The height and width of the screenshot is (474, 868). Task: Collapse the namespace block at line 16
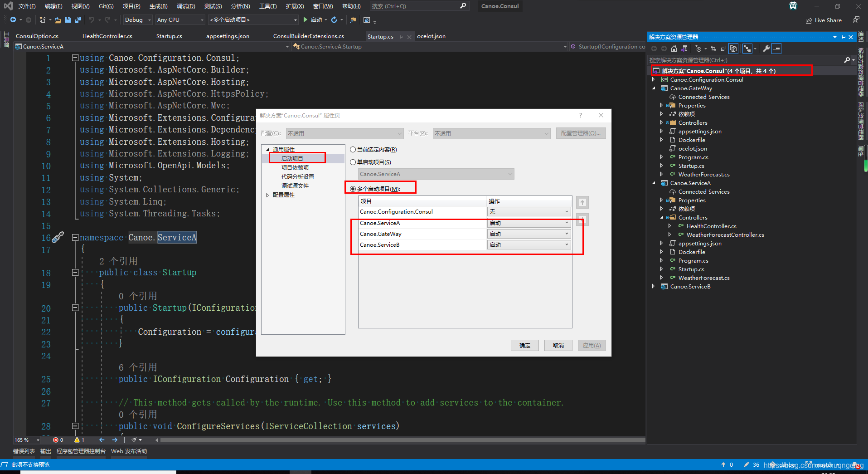click(x=75, y=237)
